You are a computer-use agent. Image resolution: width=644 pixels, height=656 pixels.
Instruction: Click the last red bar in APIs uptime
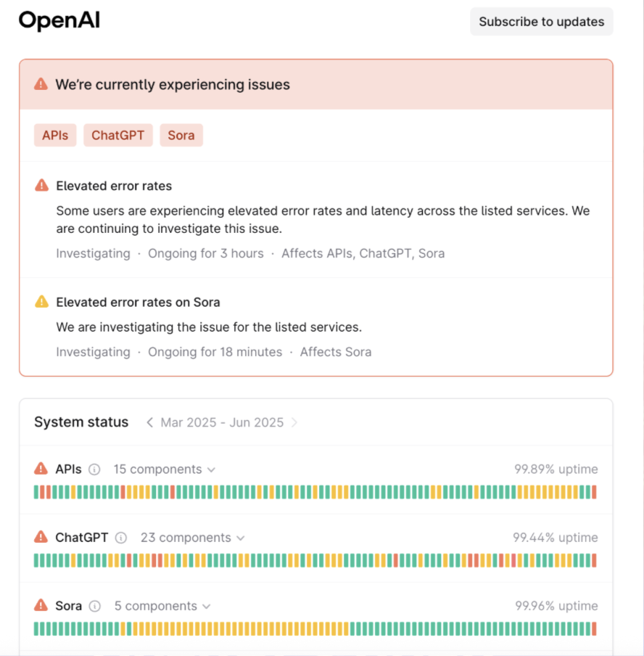pyautogui.click(x=594, y=492)
